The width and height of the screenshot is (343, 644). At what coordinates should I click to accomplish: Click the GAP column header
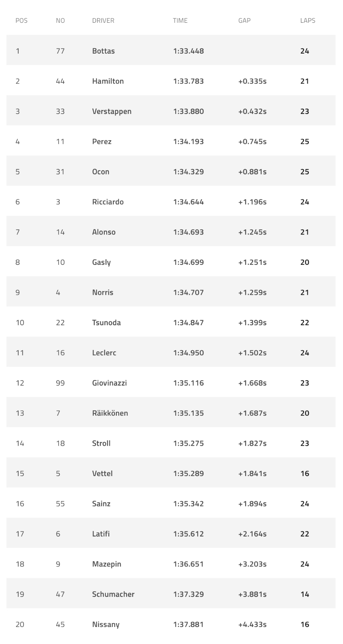coord(244,21)
